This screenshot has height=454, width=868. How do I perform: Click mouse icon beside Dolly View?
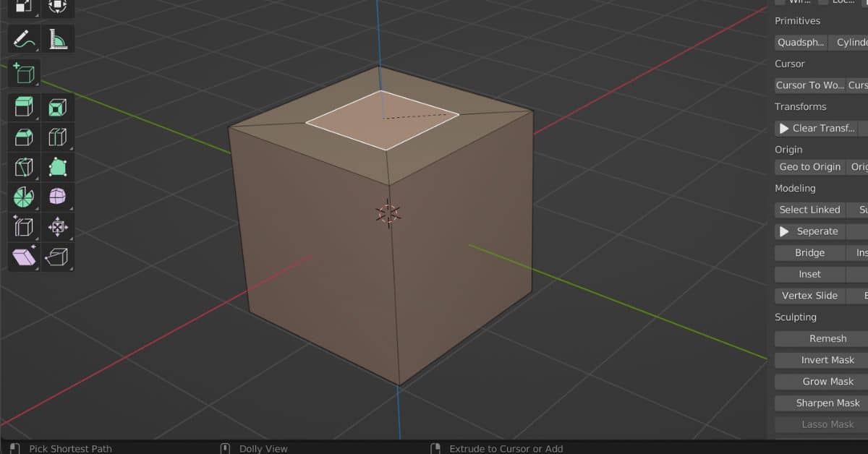[225, 448]
